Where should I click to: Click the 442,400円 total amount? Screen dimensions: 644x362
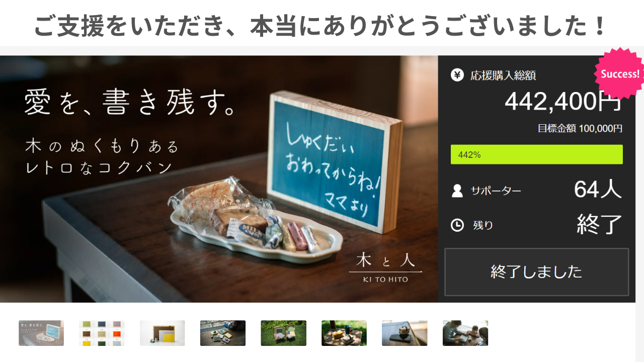coord(563,102)
